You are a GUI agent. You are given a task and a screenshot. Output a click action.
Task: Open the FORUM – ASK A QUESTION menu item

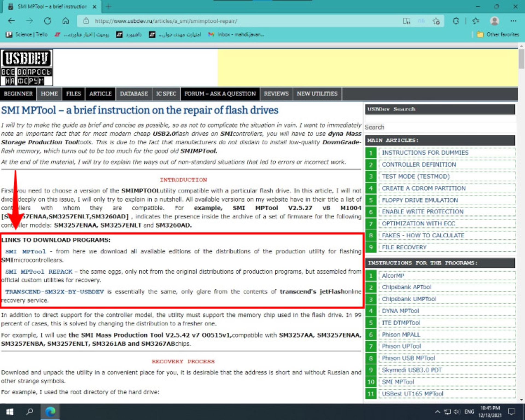pos(220,94)
